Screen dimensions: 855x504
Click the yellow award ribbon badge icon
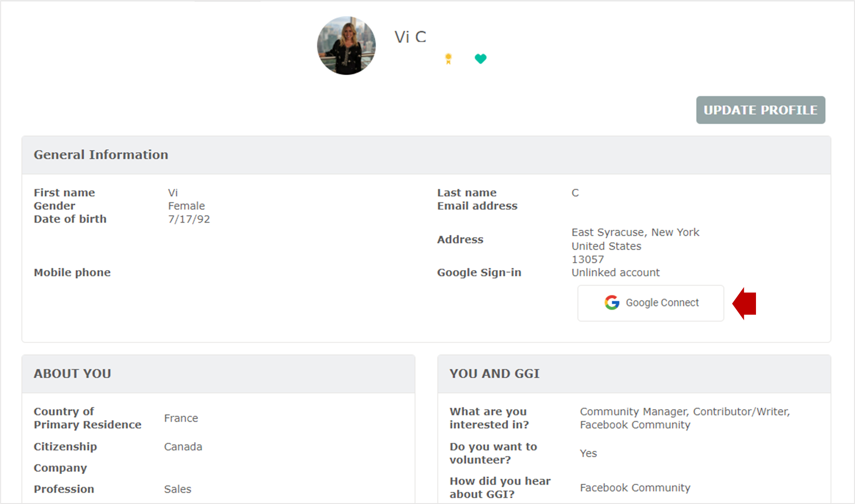pos(448,59)
